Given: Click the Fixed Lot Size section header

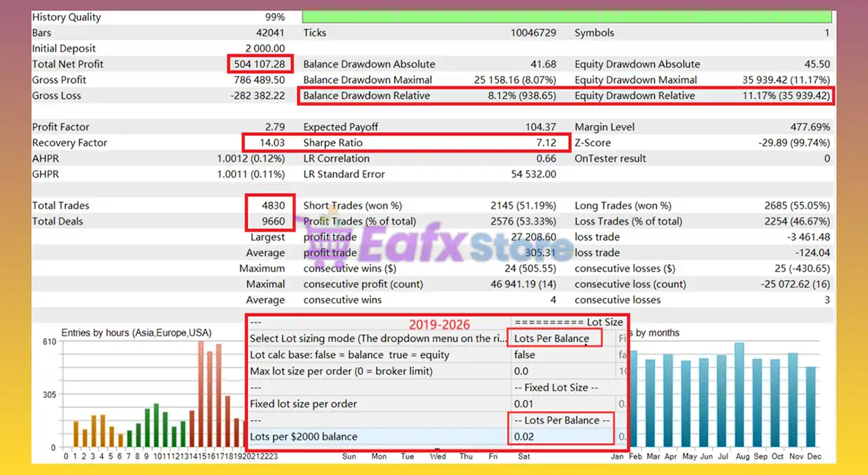Looking at the screenshot, I should [x=562, y=387].
